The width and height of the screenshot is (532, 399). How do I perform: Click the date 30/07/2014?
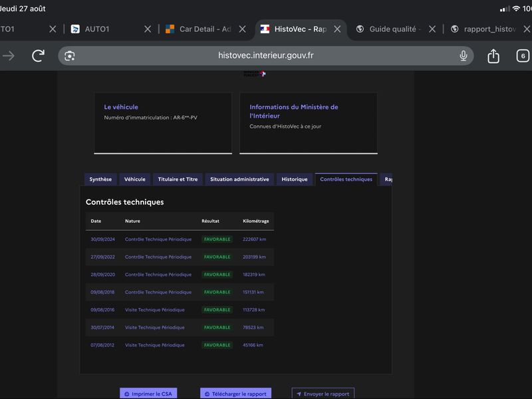pyautogui.click(x=102, y=327)
